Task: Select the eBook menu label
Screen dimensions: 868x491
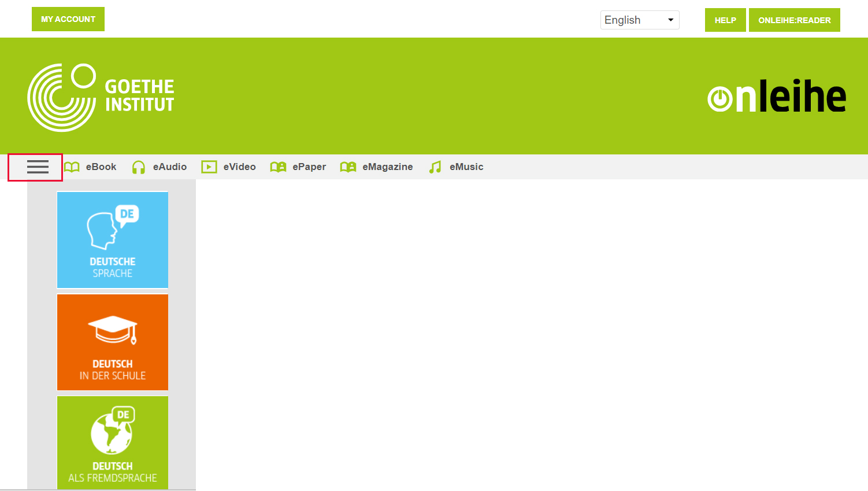Action: (x=101, y=167)
